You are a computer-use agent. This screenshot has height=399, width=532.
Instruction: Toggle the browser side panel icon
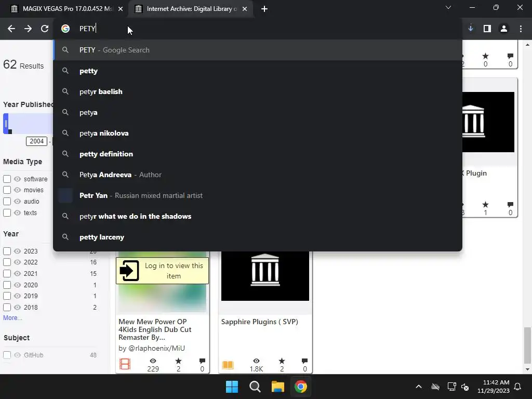pos(487,29)
